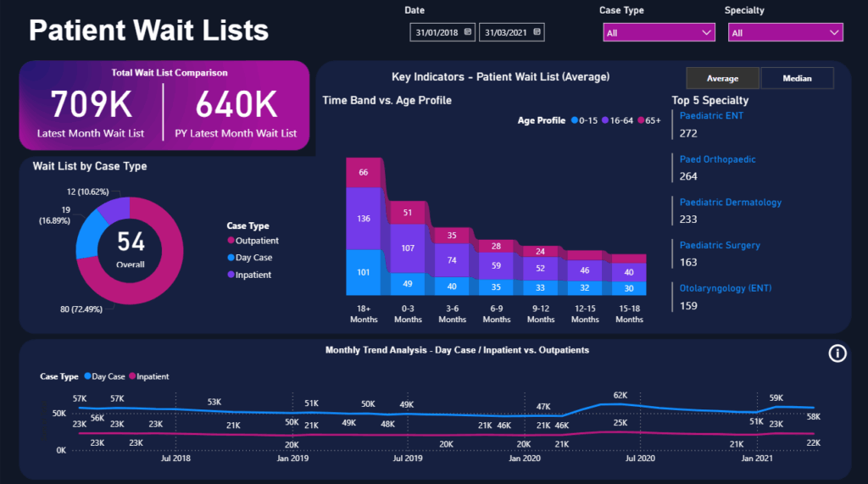Click the Otolaryngology (ENT) specialty
Viewport: 868px width, 484px height.
click(x=725, y=288)
